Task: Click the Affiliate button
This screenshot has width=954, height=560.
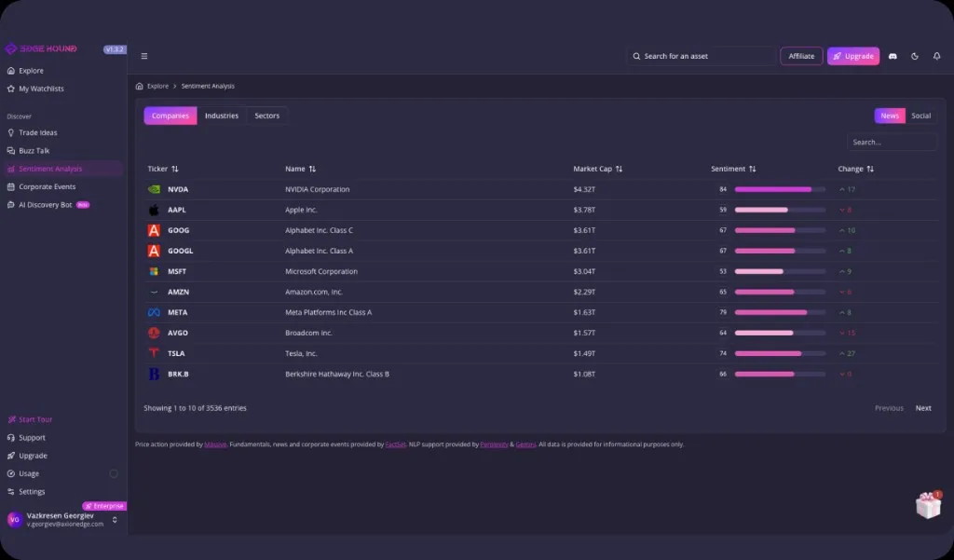Action: (800, 56)
